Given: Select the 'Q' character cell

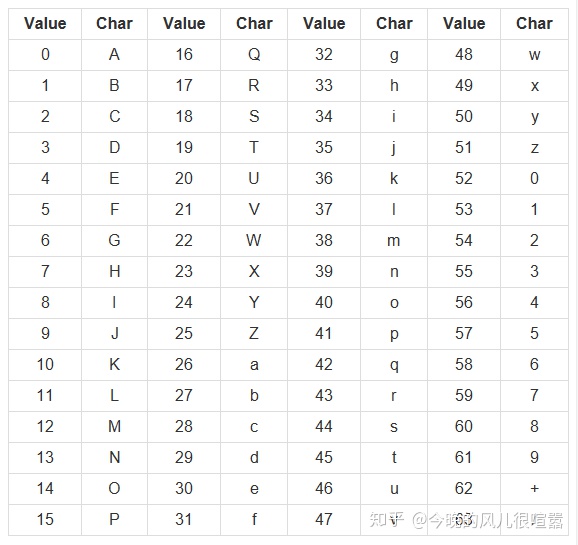Looking at the screenshot, I should tap(254, 55).
